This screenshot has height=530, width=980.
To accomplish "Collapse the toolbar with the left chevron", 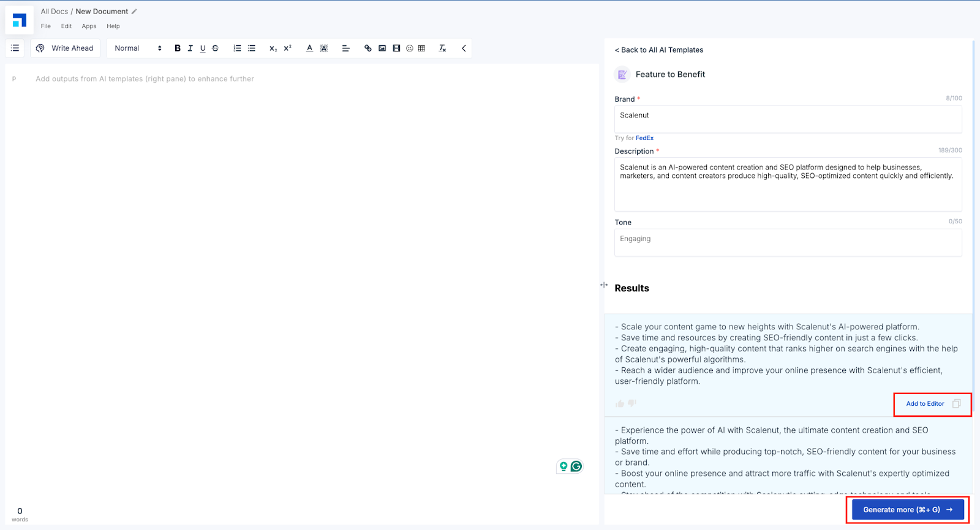I will 464,48.
